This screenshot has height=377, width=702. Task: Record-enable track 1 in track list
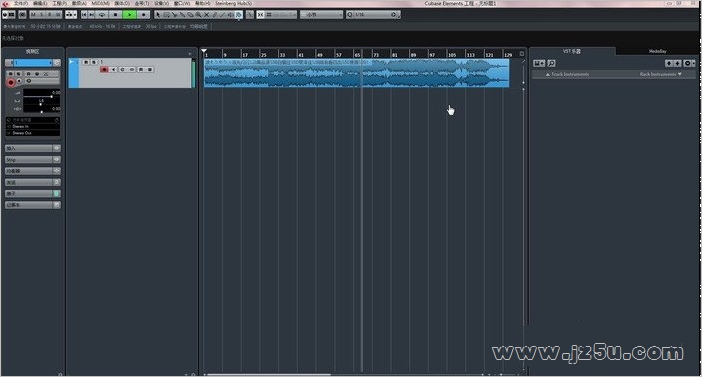pos(104,69)
